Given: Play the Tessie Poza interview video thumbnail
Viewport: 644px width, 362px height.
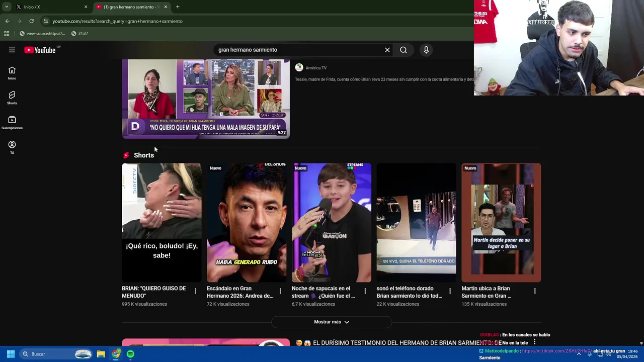Looking at the screenshot, I should pos(206,99).
